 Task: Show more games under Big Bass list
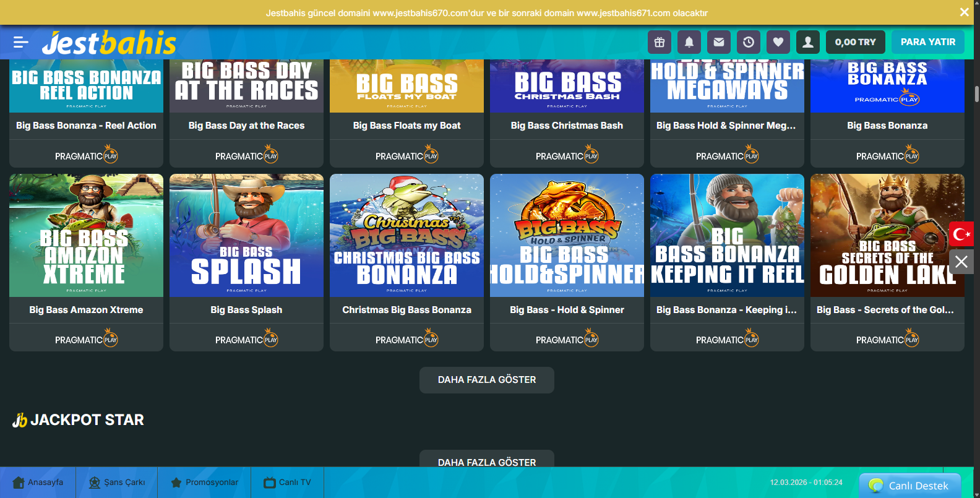487,380
